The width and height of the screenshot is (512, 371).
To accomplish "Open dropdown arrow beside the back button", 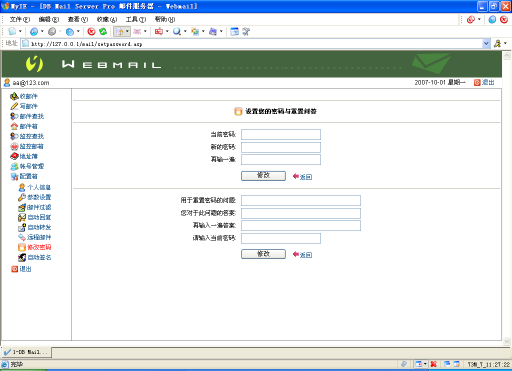I will pyautogui.click(x=42, y=32).
